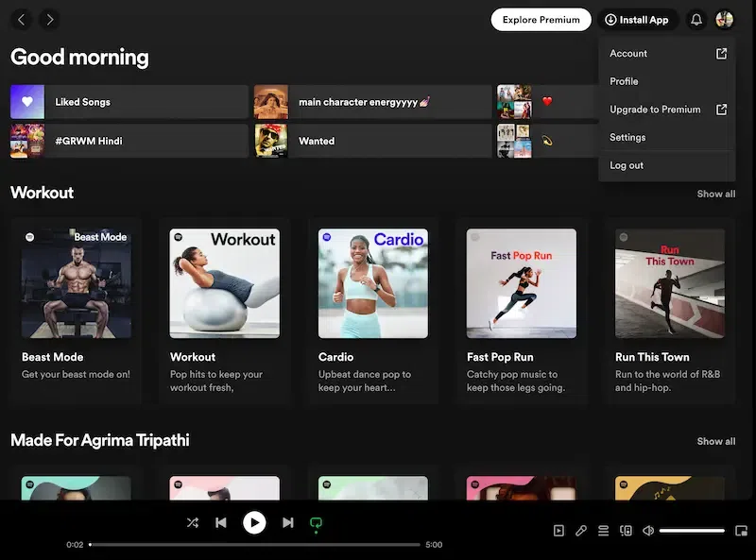Click the volume slider

692,531
